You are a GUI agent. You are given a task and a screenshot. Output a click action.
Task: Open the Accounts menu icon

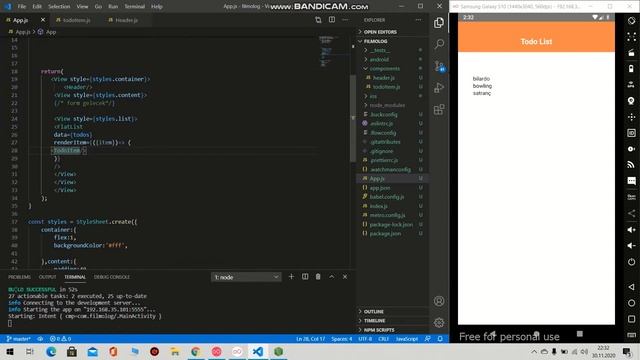click(439, 301)
